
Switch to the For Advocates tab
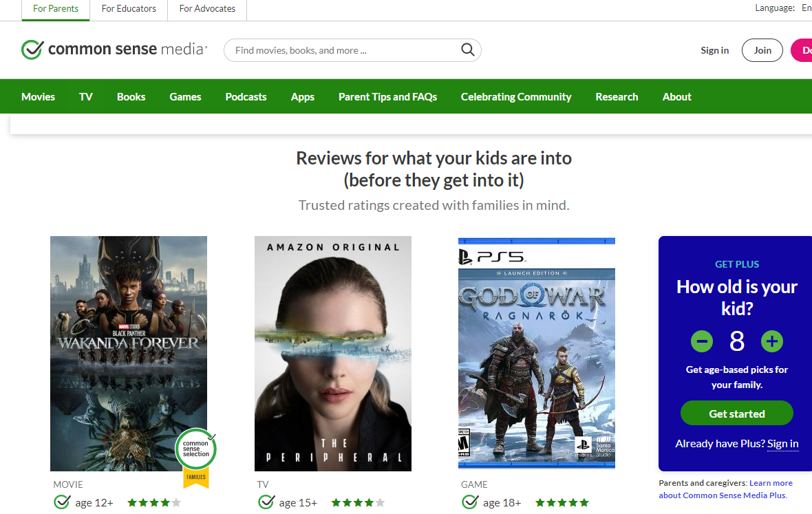click(207, 9)
